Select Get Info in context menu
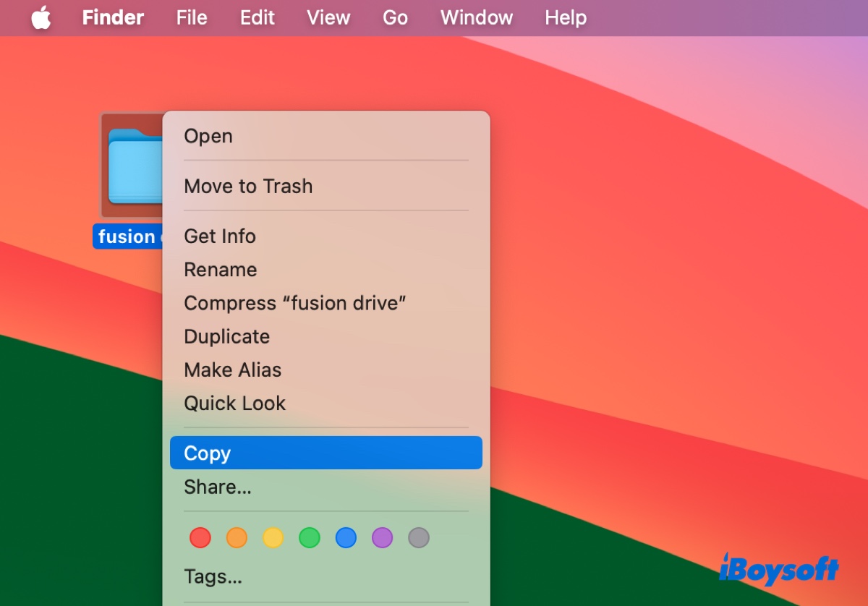 (x=220, y=236)
